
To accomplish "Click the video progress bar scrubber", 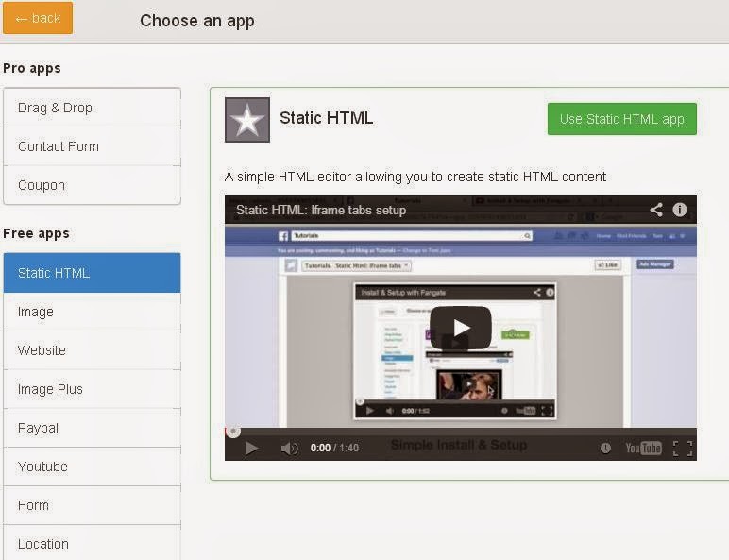I will coord(233,432).
